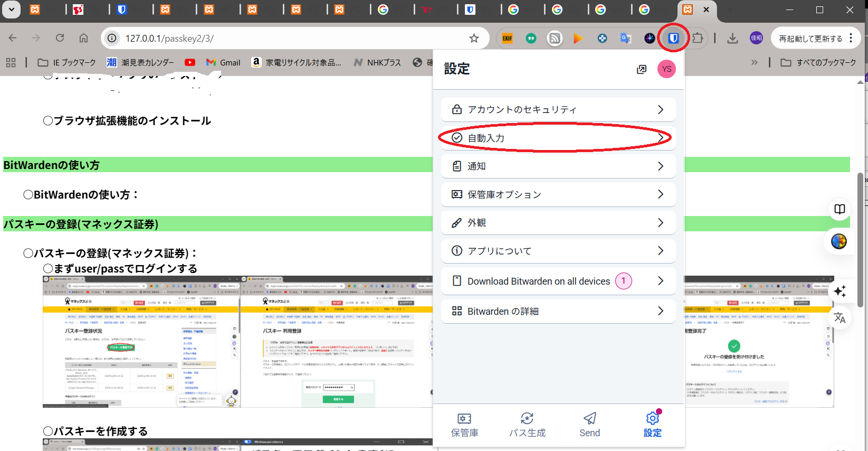Open the Send tab in Bitwarden

tap(589, 425)
